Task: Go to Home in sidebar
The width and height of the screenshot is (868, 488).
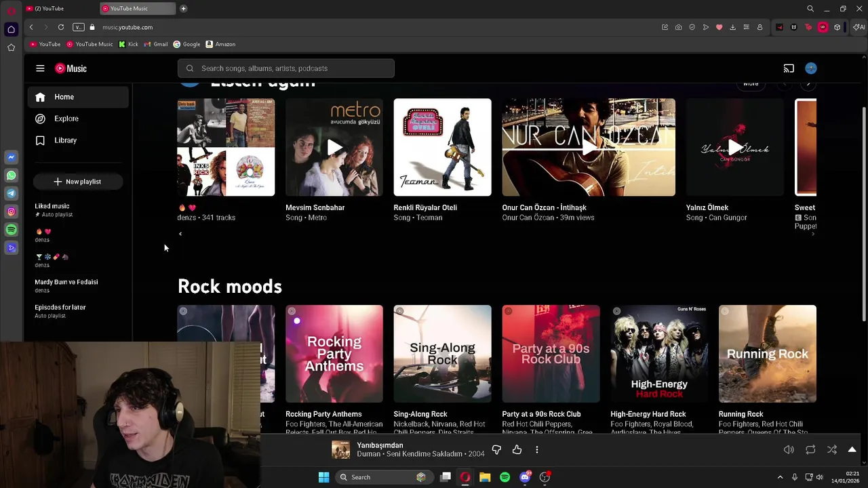Action: [x=78, y=97]
